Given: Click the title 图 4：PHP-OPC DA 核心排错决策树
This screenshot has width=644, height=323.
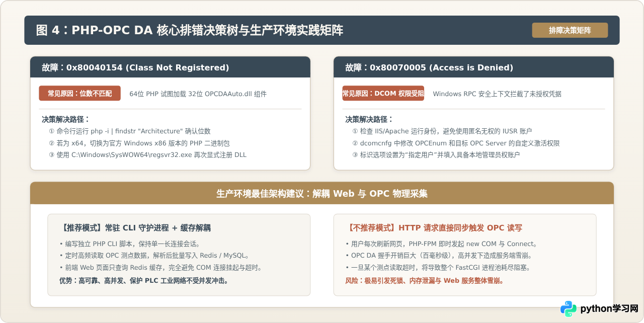Looking at the screenshot, I should (190, 30).
